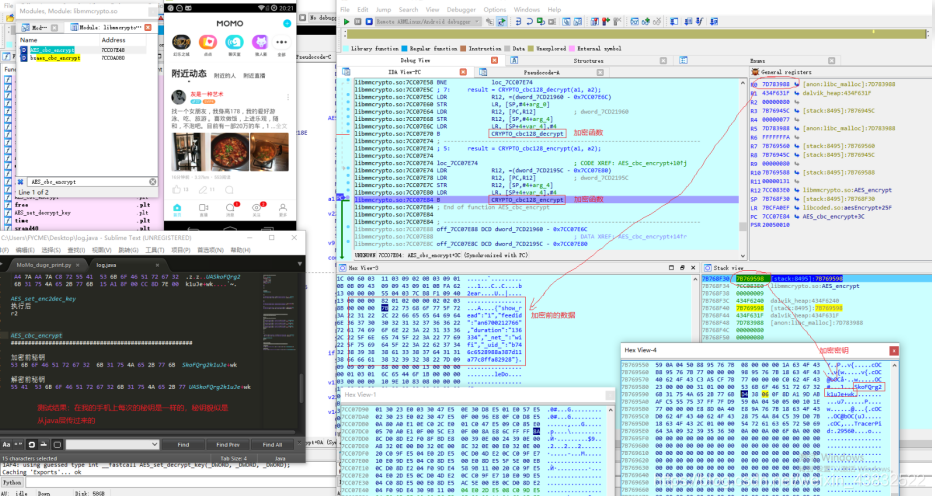This screenshot has width=935, height=499.
Task: Open the home tab in MOMO's bottom navigation
Action: pos(177,209)
